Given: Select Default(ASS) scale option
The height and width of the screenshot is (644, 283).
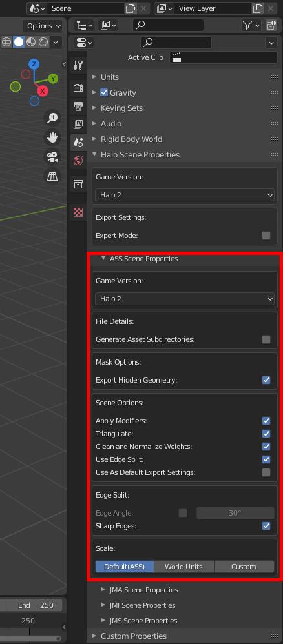Looking at the screenshot, I should pyautogui.click(x=125, y=567).
